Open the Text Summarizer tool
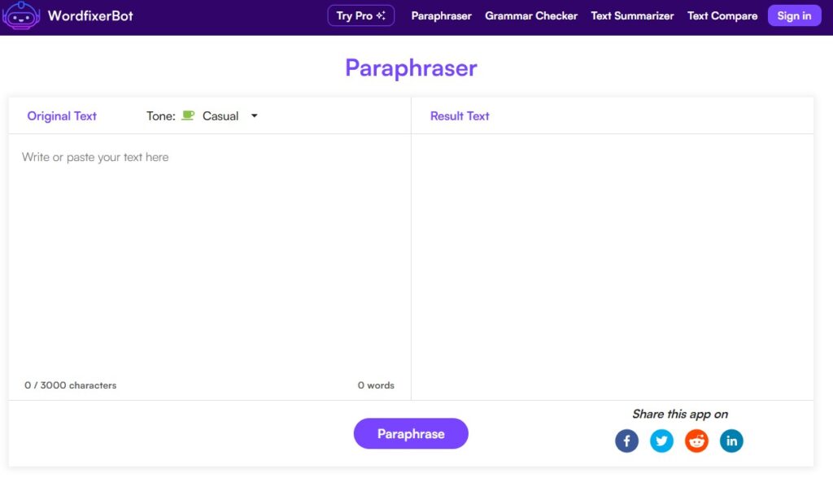833x504 pixels. [x=632, y=16]
